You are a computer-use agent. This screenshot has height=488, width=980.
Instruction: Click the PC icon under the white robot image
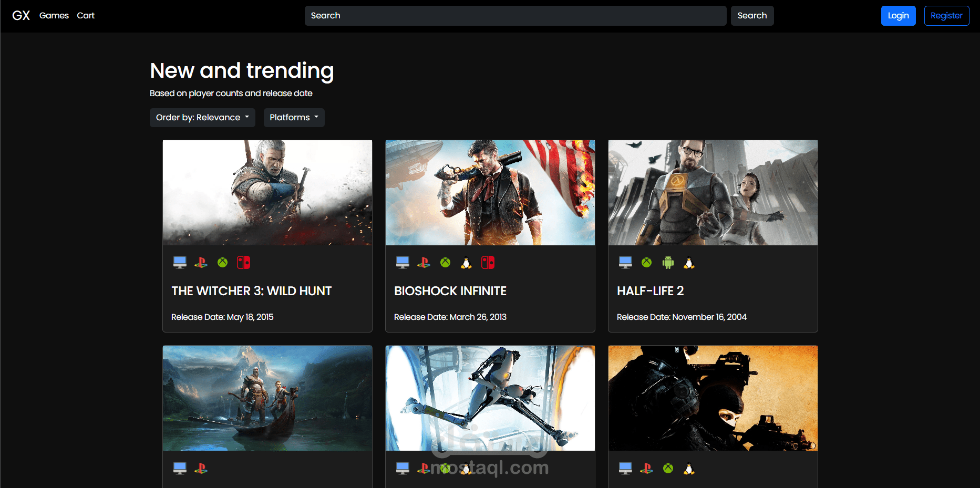(403, 468)
